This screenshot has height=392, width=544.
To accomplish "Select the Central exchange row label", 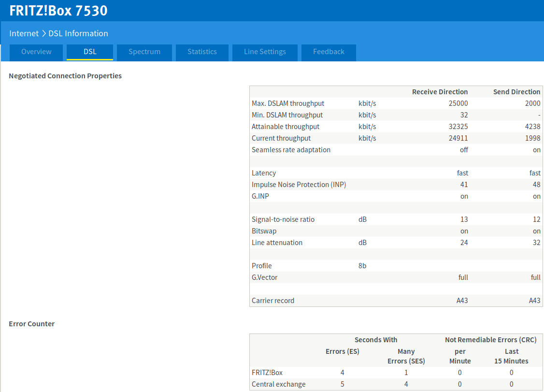I will tap(279, 384).
